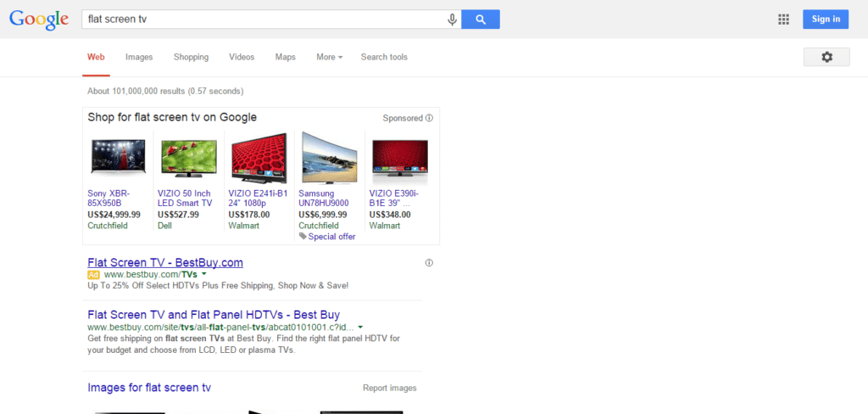
Task: Click the blue magnifier search button
Action: (481, 20)
